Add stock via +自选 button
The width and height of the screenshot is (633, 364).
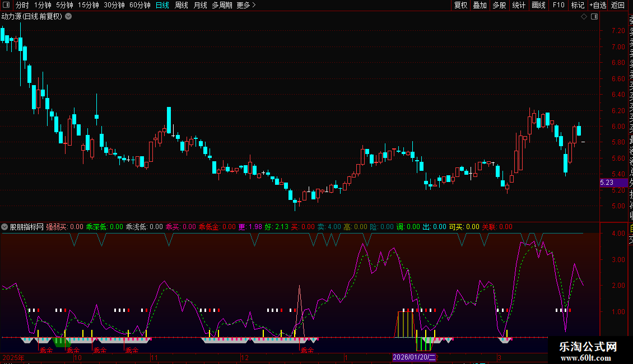(x=597, y=5)
